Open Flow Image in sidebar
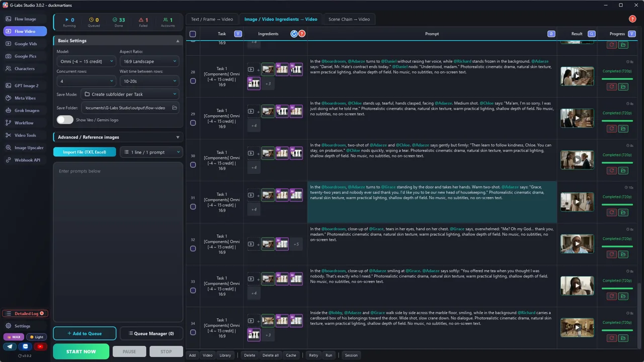This screenshot has width=644, height=362. coord(25,19)
